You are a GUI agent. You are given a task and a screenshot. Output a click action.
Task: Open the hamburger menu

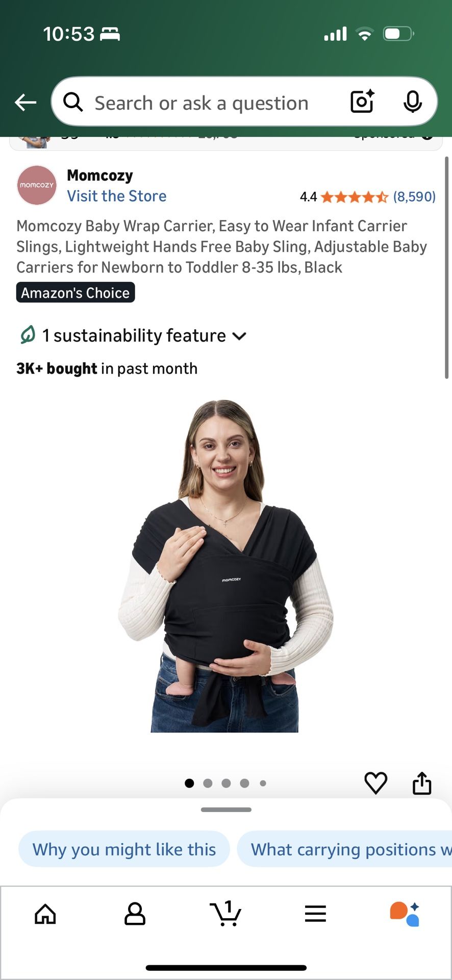click(315, 914)
